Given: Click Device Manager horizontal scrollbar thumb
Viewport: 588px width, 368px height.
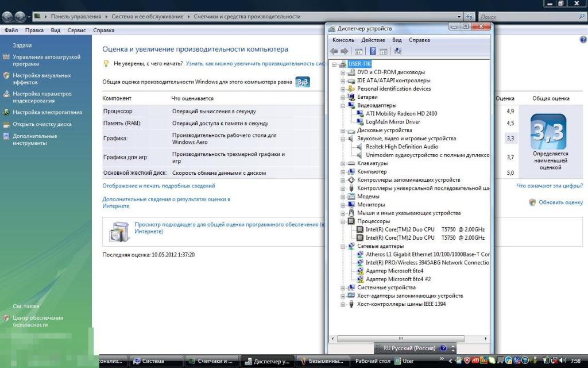Looking at the screenshot, I should pyautogui.click(x=400, y=338).
